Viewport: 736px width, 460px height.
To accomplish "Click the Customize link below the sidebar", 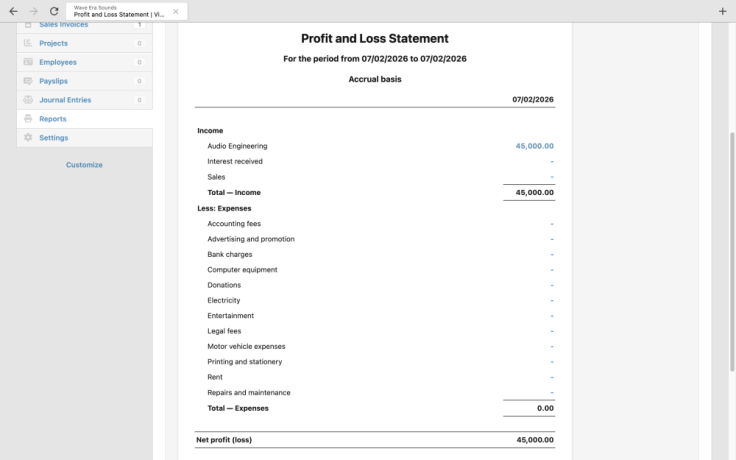I will [x=84, y=165].
